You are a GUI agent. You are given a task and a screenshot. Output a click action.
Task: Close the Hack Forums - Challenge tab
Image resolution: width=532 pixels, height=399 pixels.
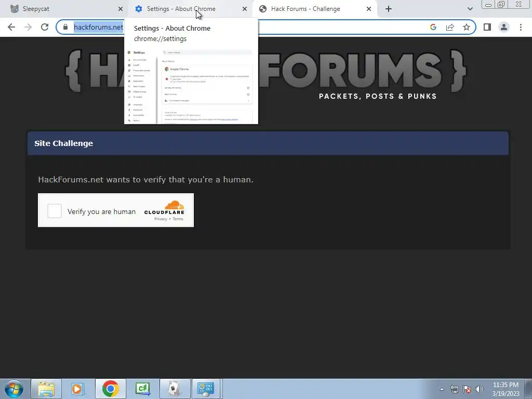pyautogui.click(x=369, y=9)
